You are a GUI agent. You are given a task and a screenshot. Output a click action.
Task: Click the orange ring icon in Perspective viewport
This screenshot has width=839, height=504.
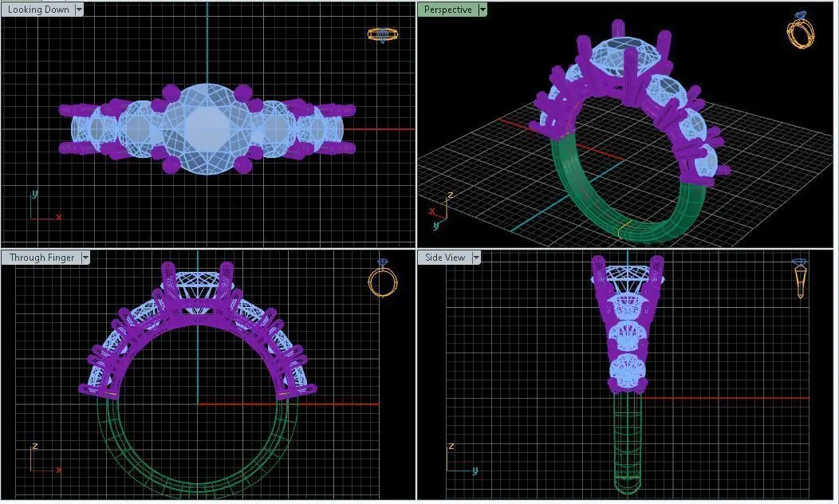pyautogui.click(x=801, y=31)
